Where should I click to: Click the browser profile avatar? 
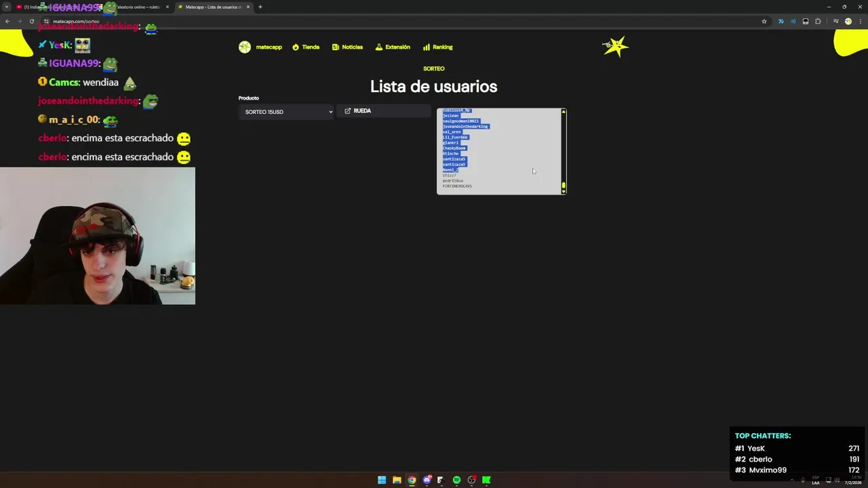click(848, 21)
